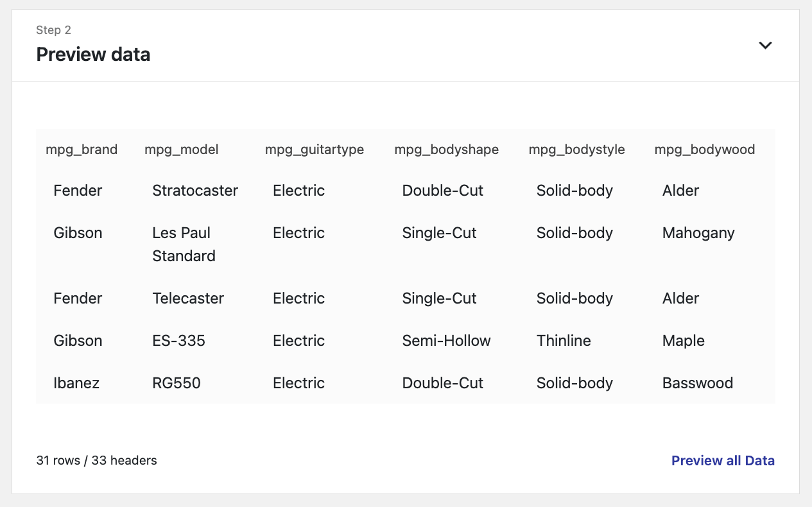The width and height of the screenshot is (812, 507).
Task: Click the Thinline body style cell
Action: (x=564, y=341)
